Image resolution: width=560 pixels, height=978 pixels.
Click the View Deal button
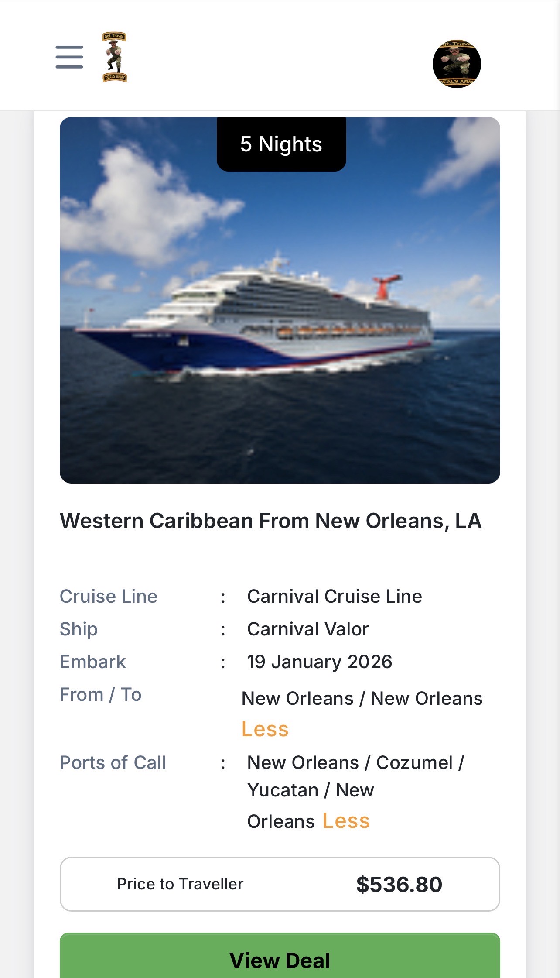(x=280, y=960)
